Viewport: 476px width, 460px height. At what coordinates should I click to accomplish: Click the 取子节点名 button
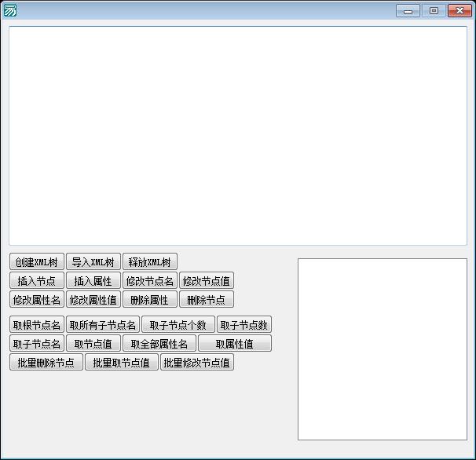coord(37,343)
